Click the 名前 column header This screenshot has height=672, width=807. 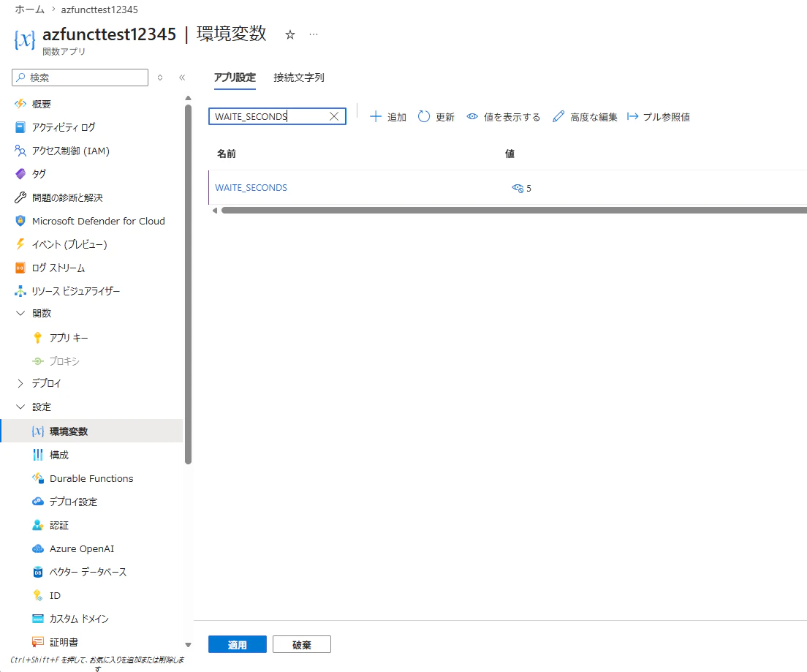click(x=227, y=154)
